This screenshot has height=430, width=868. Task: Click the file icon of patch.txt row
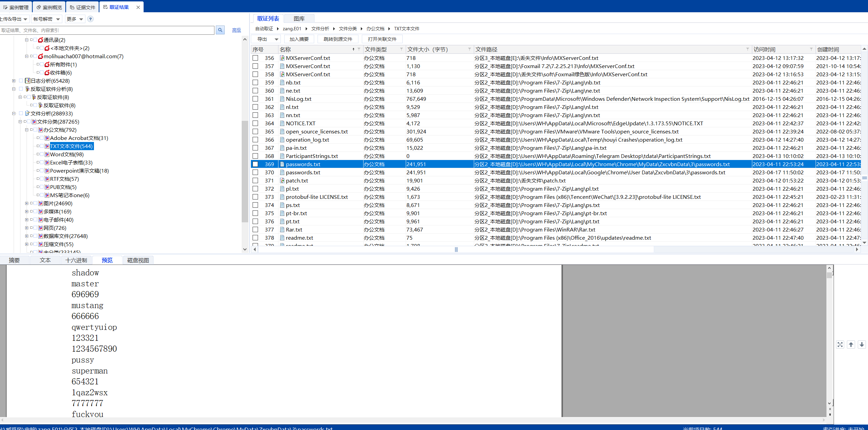pos(282,181)
